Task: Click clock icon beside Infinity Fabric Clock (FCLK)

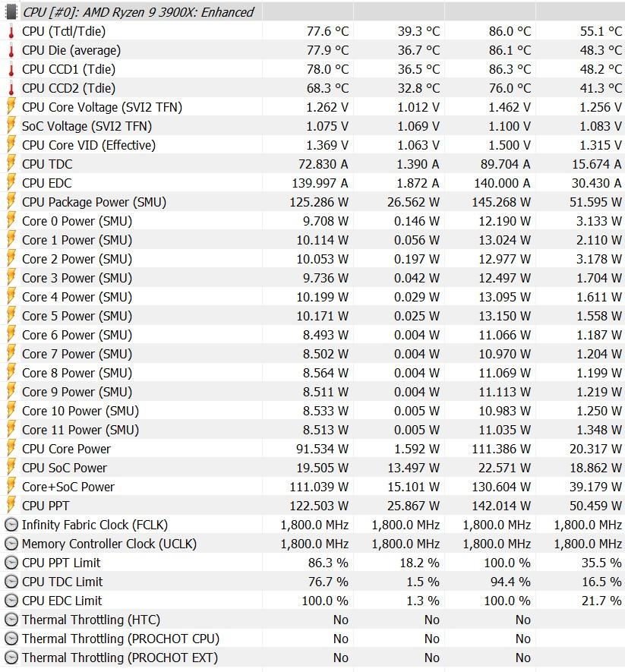Action: 11,525
